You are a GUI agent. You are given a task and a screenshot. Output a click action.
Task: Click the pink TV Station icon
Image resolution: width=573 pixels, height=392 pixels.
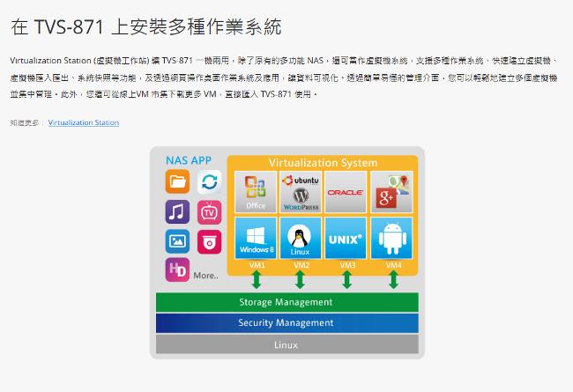pyautogui.click(x=210, y=212)
